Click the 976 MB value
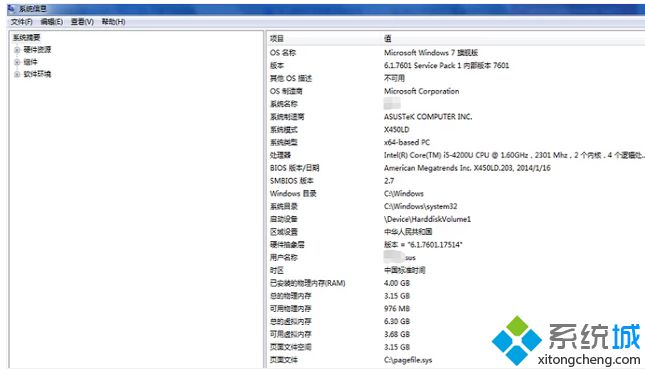The height and width of the screenshot is (370, 645). pyautogui.click(x=397, y=309)
